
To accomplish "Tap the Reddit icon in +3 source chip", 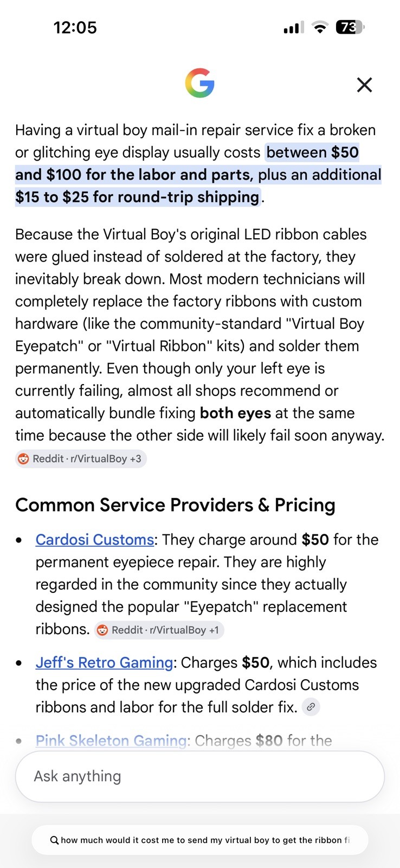I will point(23,459).
